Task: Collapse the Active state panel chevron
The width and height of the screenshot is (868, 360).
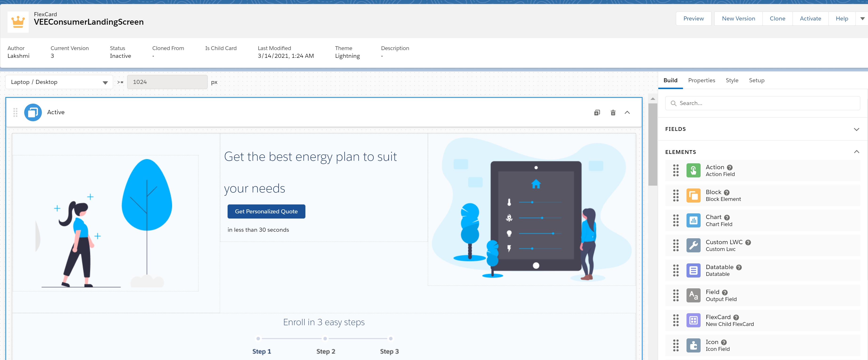Action: click(x=627, y=113)
